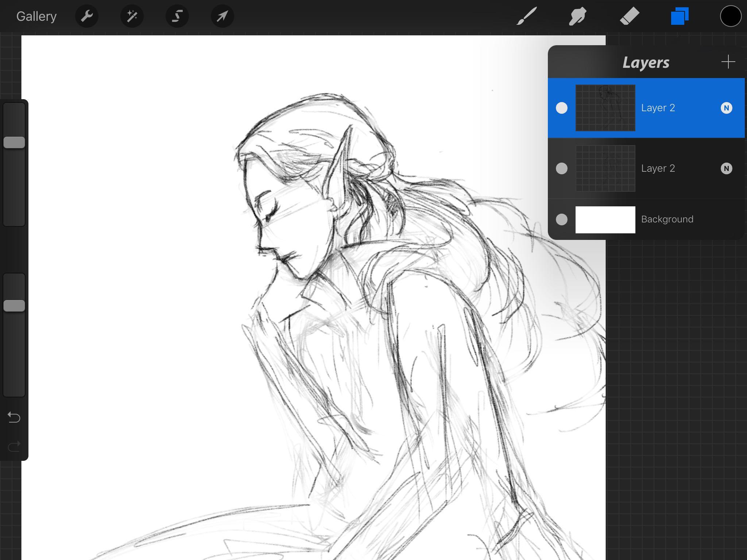
Task: Select the Smudge finger tool
Action: pos(578,16)
